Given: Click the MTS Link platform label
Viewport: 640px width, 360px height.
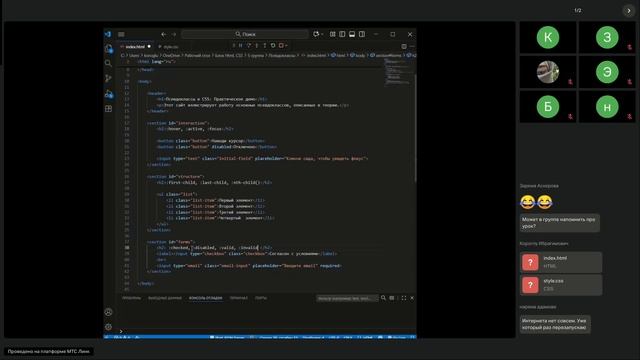Looking at the screenshot, I should pyautogui.click(x=49, y=351).
